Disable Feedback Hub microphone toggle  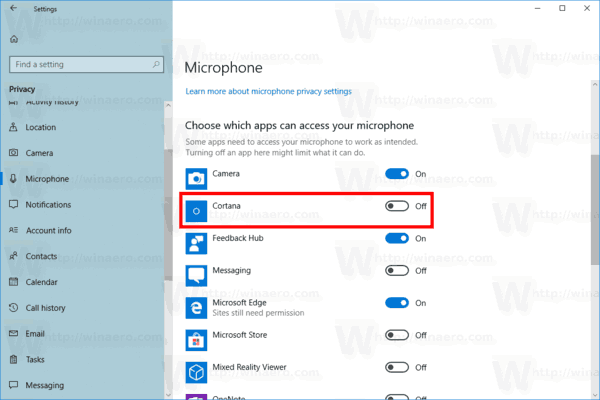coord(397,238)
